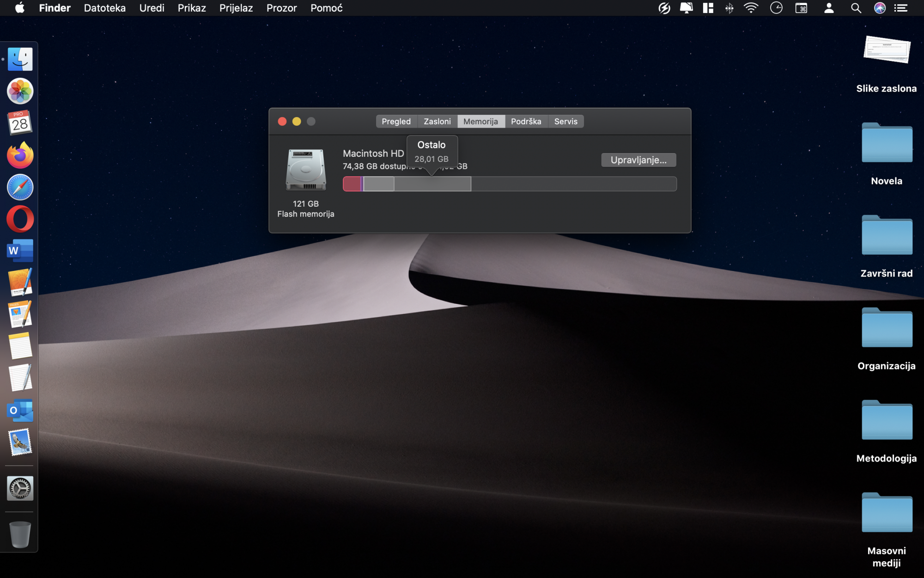Open Microsoft Word from dock
This screenshot has width=924, height=578.
20,251
